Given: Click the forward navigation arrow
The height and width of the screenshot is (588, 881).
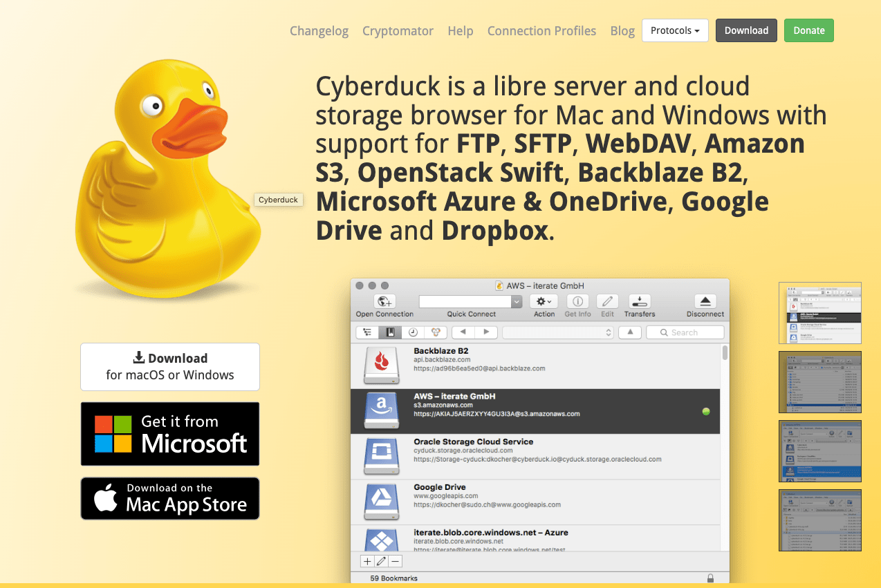Looking at the screenshot, I should click(486, 332).
